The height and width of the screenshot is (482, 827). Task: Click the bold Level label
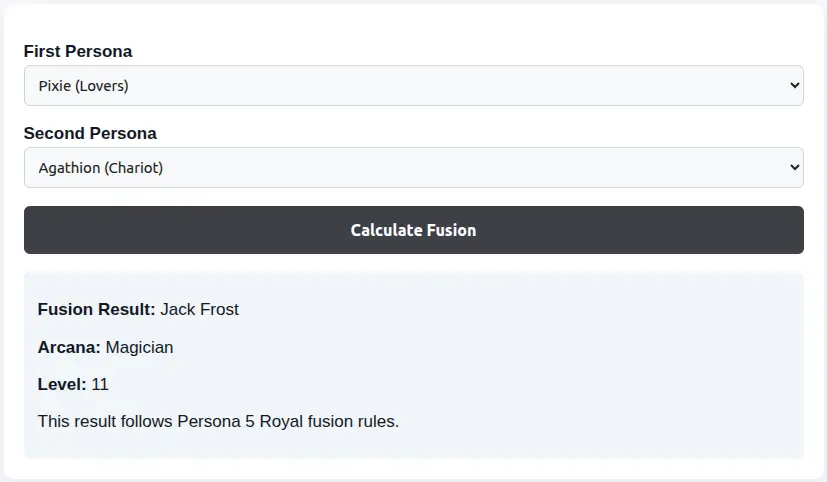tap(62, 384)
